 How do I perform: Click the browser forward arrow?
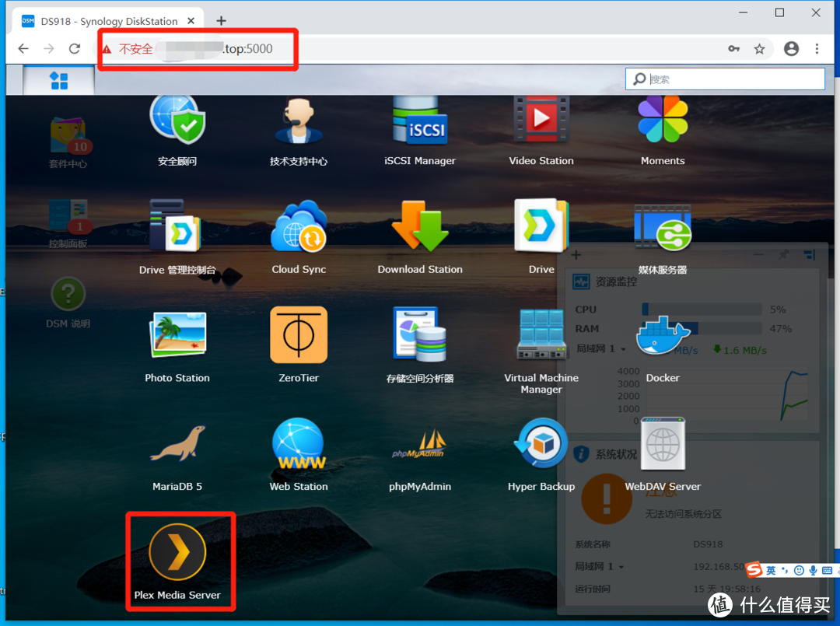coord(49,49)
